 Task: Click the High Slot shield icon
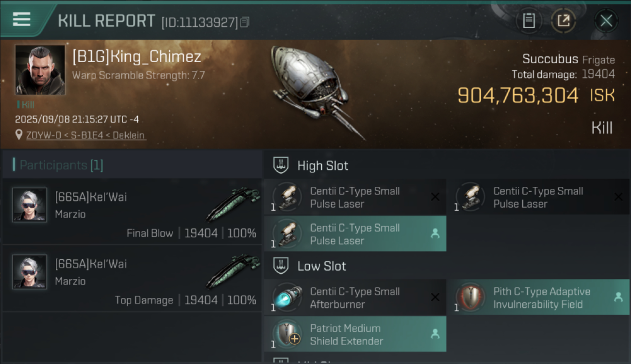(281, 165)
